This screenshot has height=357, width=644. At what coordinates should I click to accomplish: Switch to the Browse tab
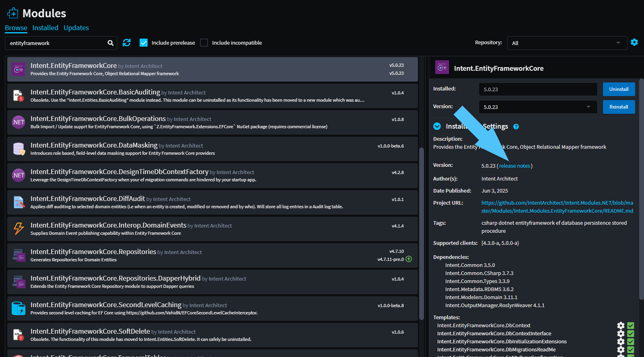[16, 28]
